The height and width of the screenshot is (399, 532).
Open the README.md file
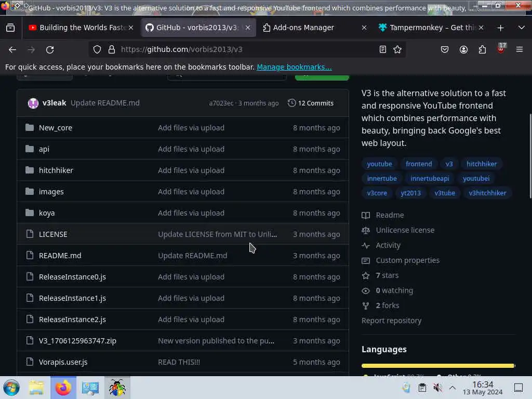pyautogui.click(x=60, y=256)
